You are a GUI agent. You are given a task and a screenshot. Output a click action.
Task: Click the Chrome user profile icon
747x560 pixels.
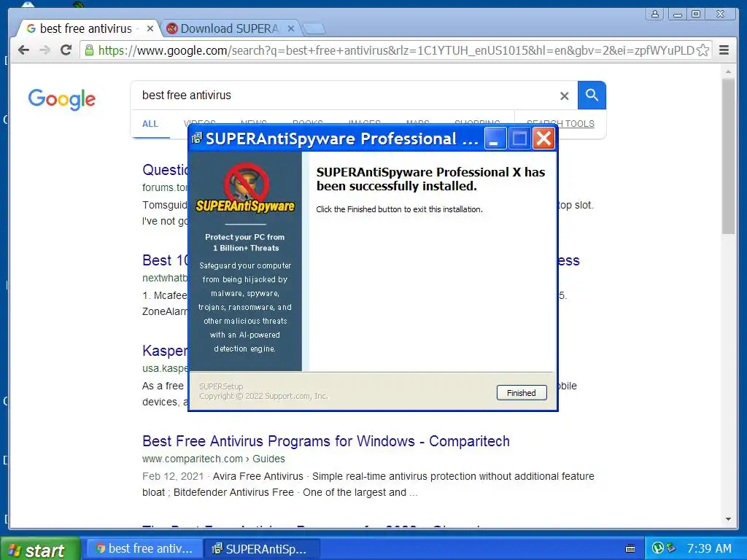click(655, 14)
